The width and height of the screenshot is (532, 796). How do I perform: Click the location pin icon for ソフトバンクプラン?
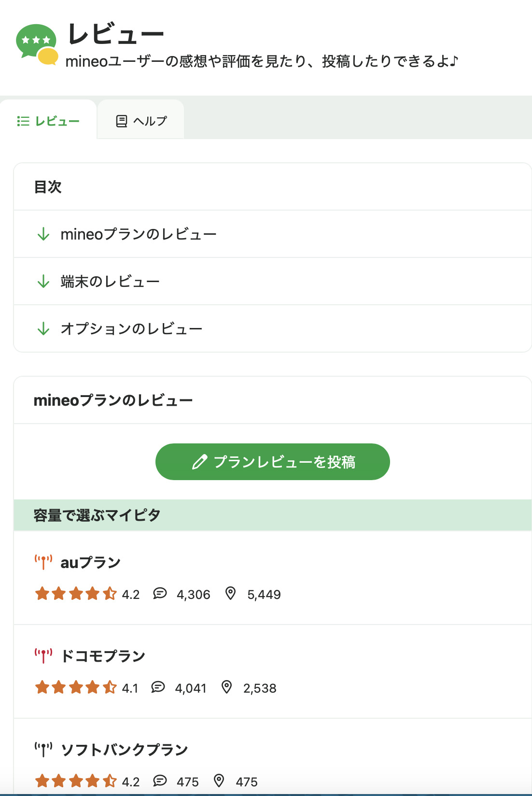point(219,781)
